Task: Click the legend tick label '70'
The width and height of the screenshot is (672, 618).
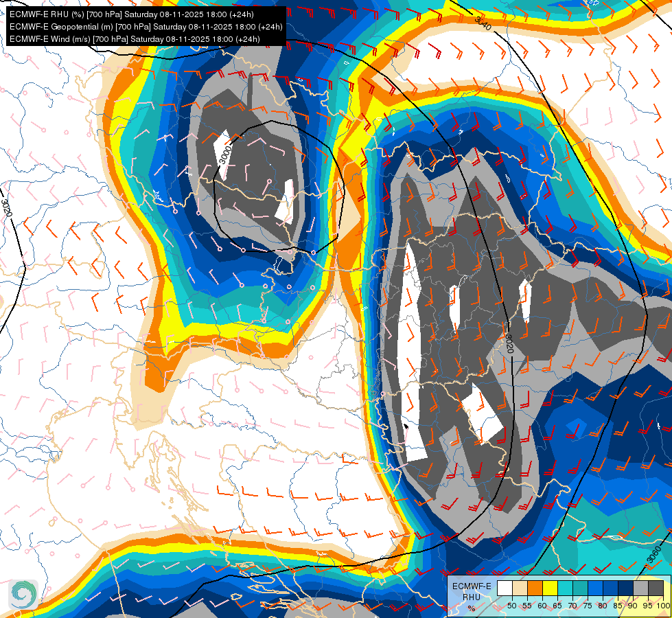Action: tap(572, 606)
